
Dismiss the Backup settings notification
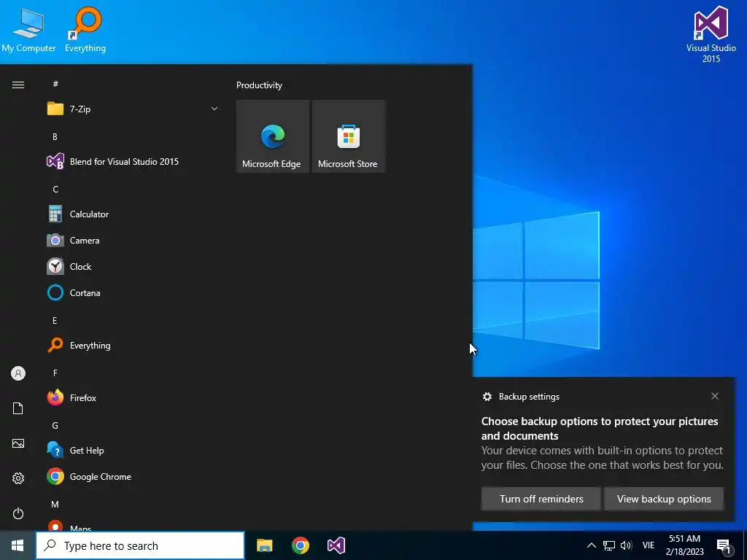coord(715,396)
